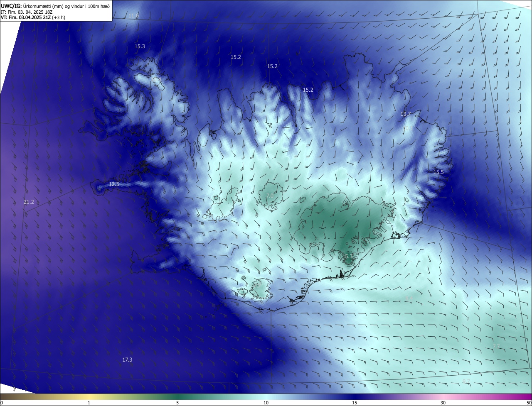The height and width of the screenshot is (406, 532).
Task: Click the colorbar tick label 50
Action: (529, 403)
